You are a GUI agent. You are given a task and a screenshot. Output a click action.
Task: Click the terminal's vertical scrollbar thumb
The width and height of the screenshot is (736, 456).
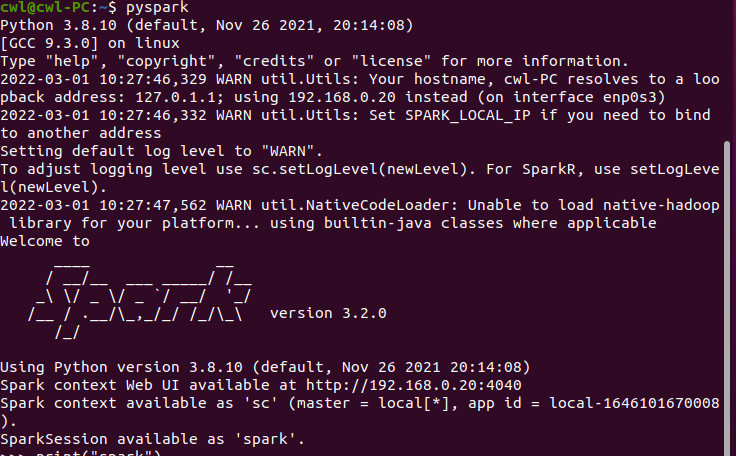pyautogui.click(x=727, y=298)
